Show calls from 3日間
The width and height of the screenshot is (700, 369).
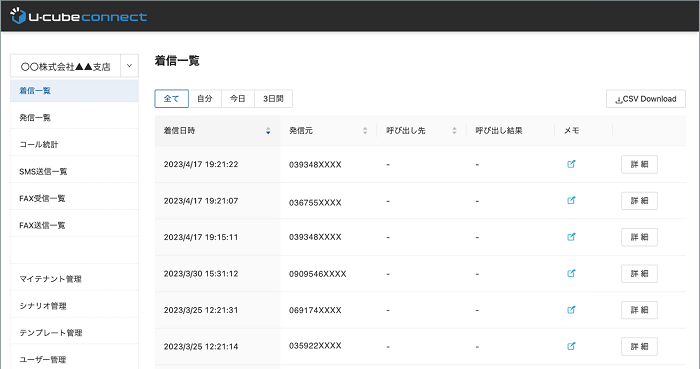coord(273,99)
